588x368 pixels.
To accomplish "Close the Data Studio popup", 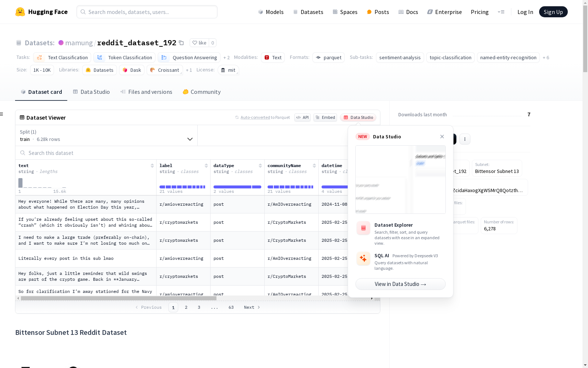I will click(x=442, y=137).
